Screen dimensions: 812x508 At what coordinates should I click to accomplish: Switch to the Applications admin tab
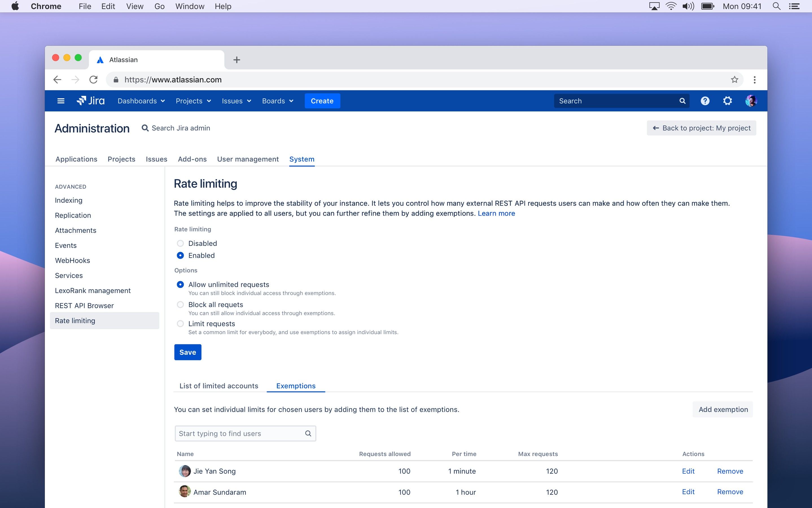[x=76, y=159]
